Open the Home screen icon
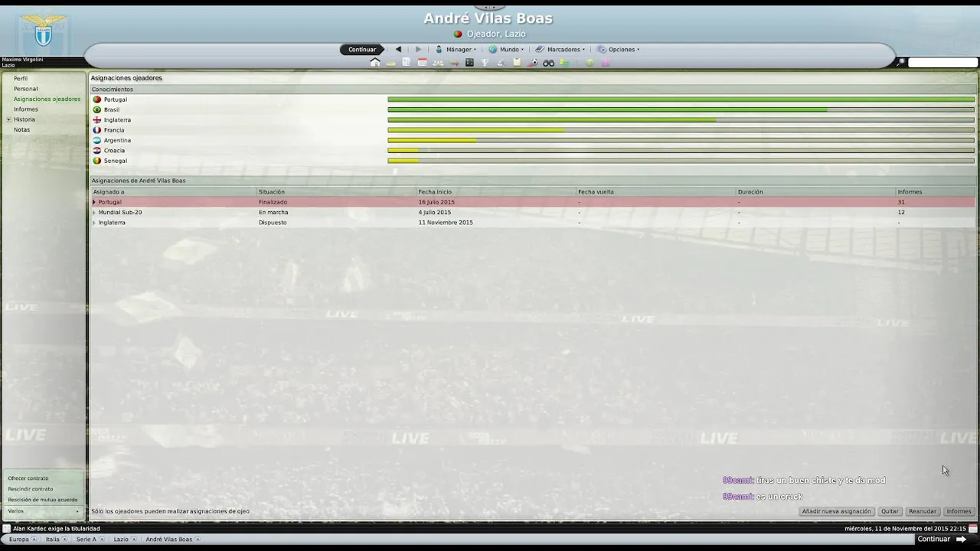The height and width of the screenshot is (551, 980). 375,63
